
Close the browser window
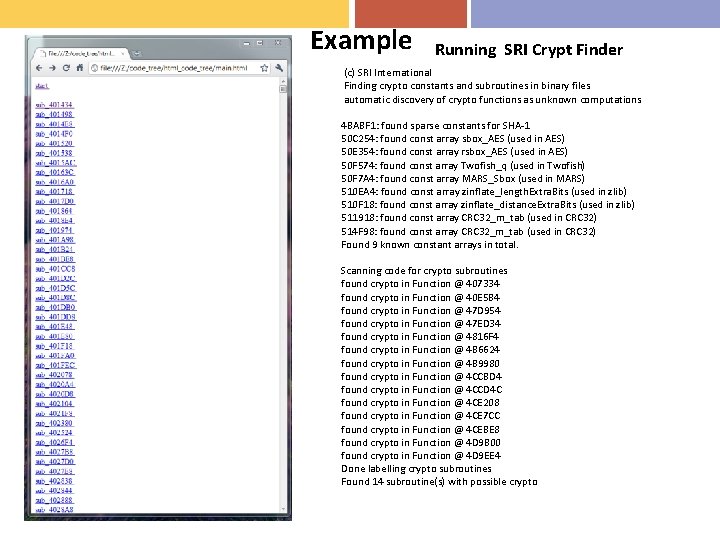coord(278,43)
